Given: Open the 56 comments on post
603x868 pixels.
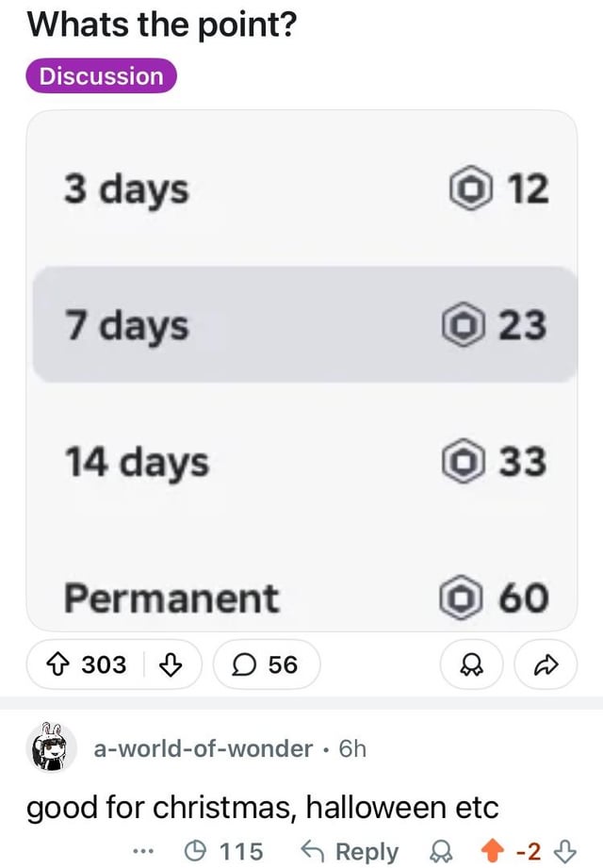Looking at the screenshot, I should click(268, 664).
